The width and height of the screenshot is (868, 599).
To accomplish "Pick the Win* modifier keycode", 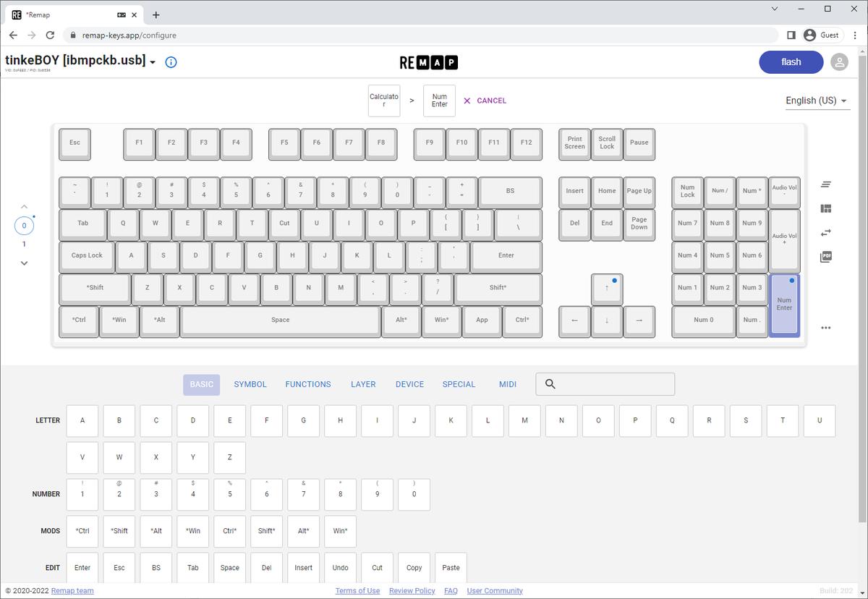I will [340, 531].
